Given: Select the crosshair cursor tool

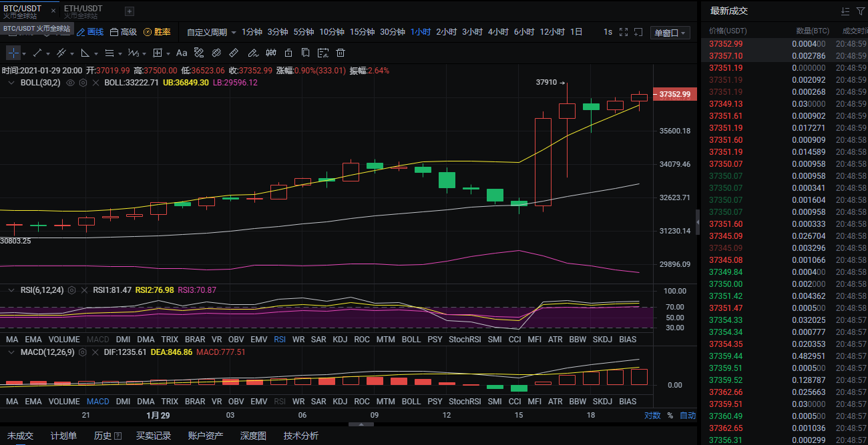Looking at the screenshot, I should [13, 53].
